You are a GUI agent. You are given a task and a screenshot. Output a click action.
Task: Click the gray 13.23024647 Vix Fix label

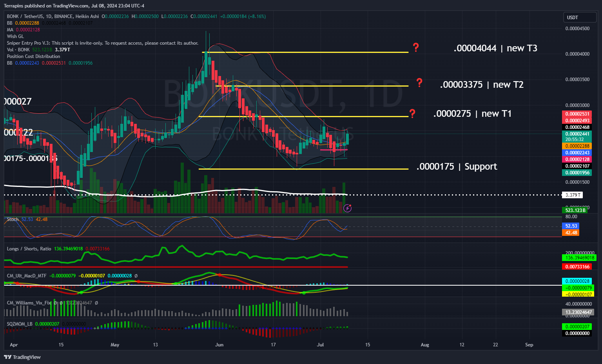point(578,312)
